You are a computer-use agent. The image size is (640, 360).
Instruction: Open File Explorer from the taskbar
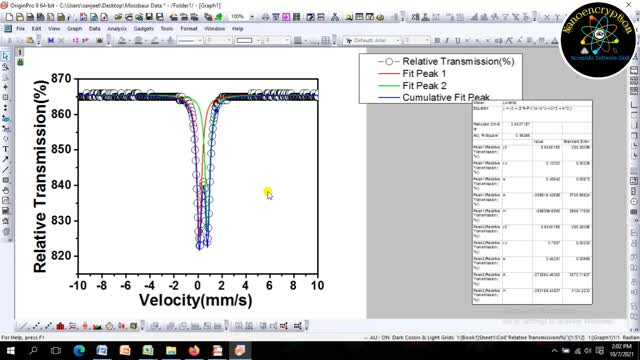point(171,350)
